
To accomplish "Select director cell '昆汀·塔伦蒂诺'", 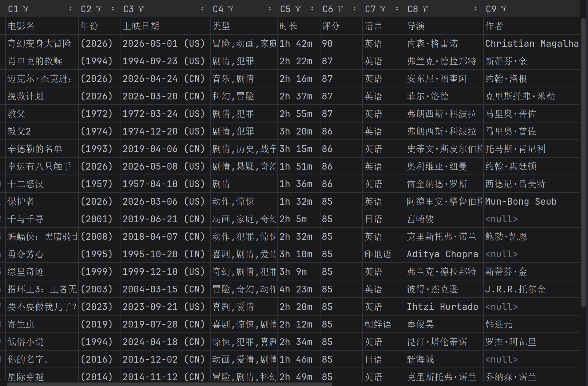I will click(444, 342).
